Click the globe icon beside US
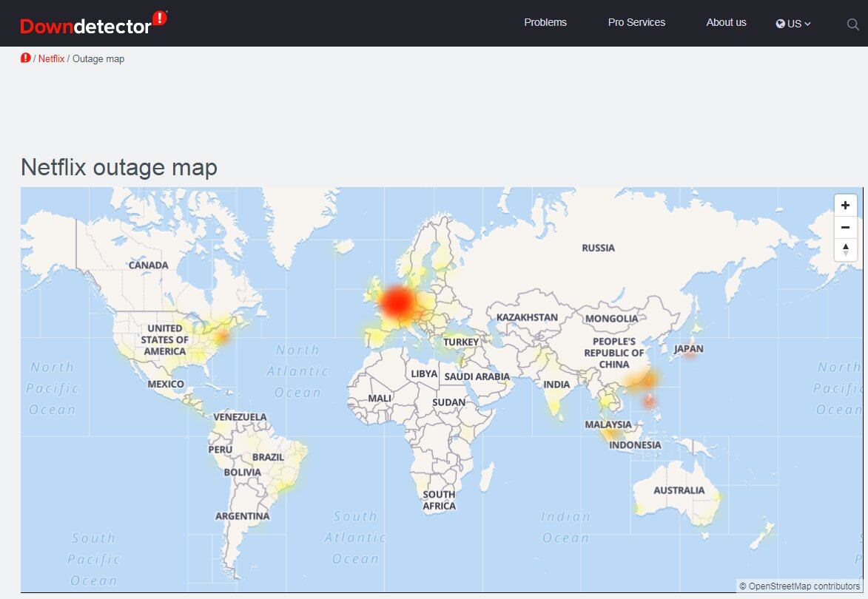 pyautogui.click(x=780, y=24)
